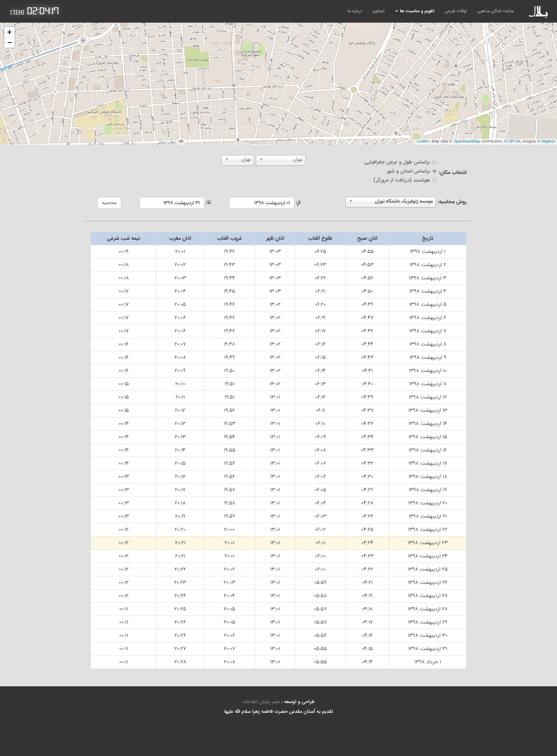
Task: Open اوقات شرعی nav item
Action: click(456, 11)
